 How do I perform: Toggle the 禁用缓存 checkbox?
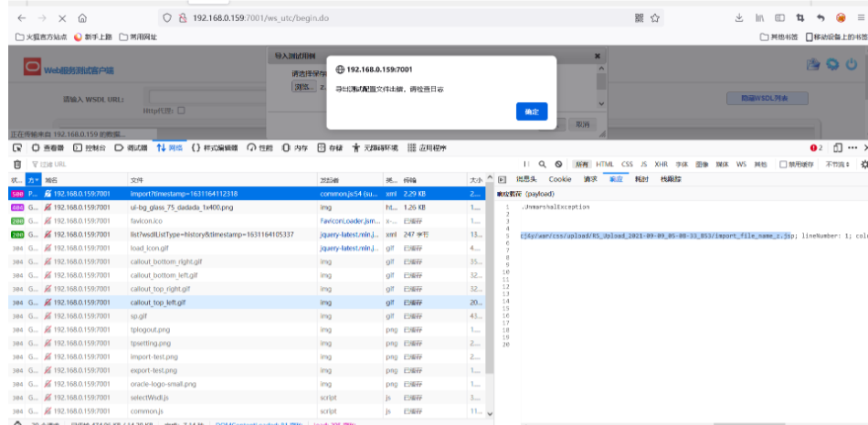782,165
